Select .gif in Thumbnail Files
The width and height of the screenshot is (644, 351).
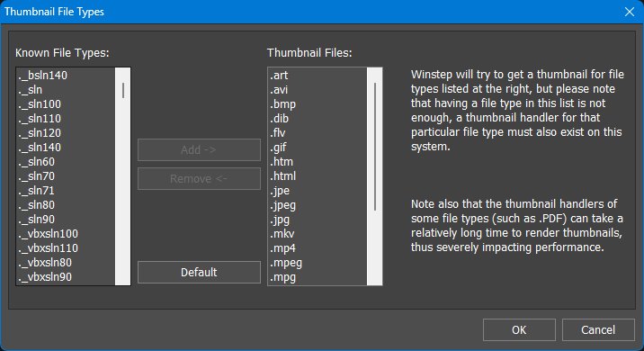point(318,147)
